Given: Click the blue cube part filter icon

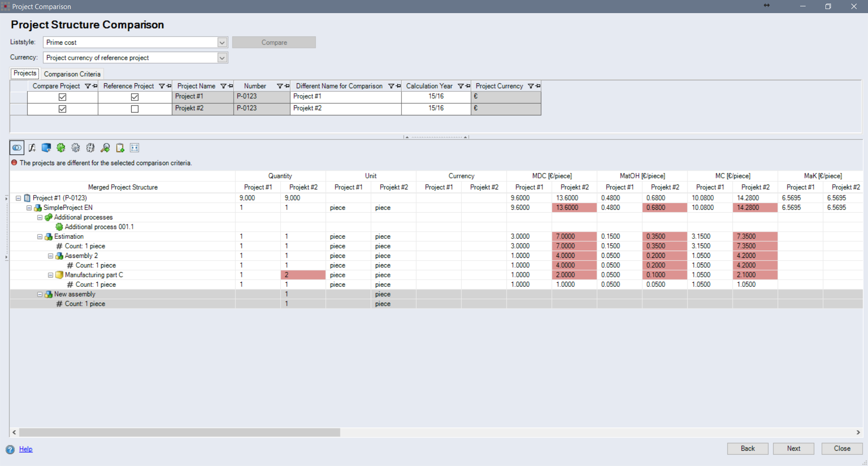Looking at the screenshot, I should (46, 148).
